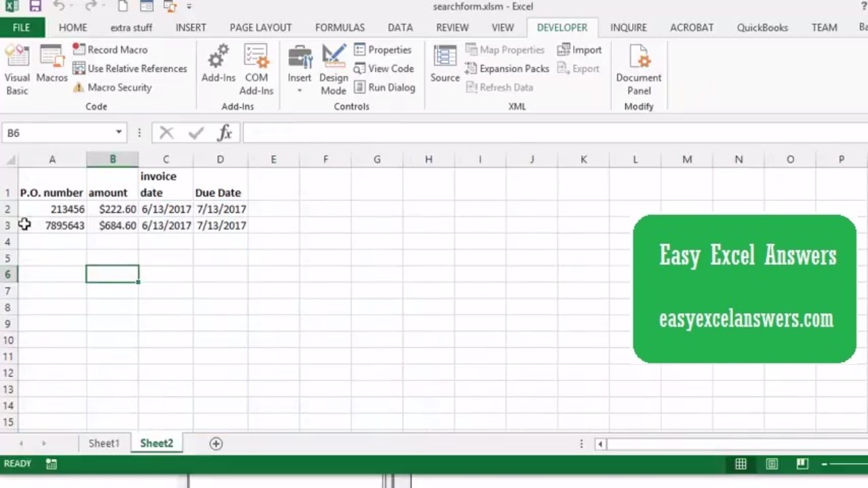The image size is (868, 488).
Task: Click the Undo arrow
Action: click(58, 7)
